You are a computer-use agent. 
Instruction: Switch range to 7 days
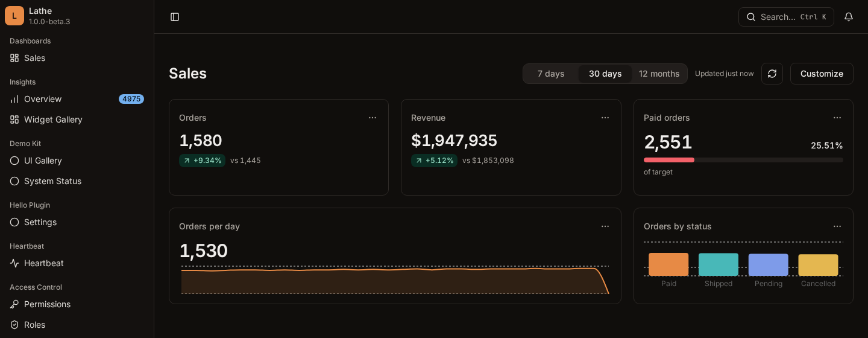pos(551,74)
